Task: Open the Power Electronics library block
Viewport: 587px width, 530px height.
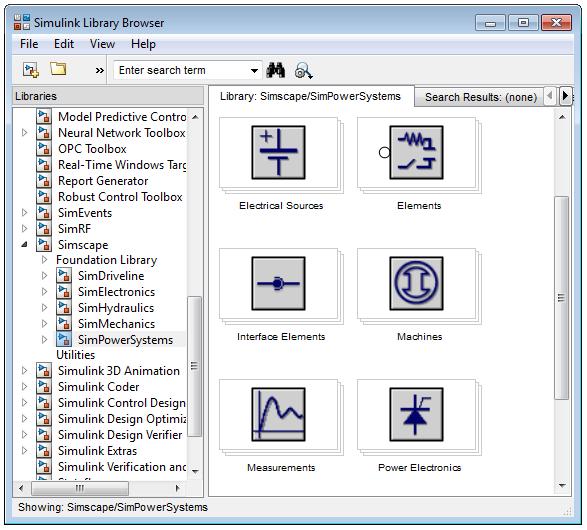Action: coord(416,414)
